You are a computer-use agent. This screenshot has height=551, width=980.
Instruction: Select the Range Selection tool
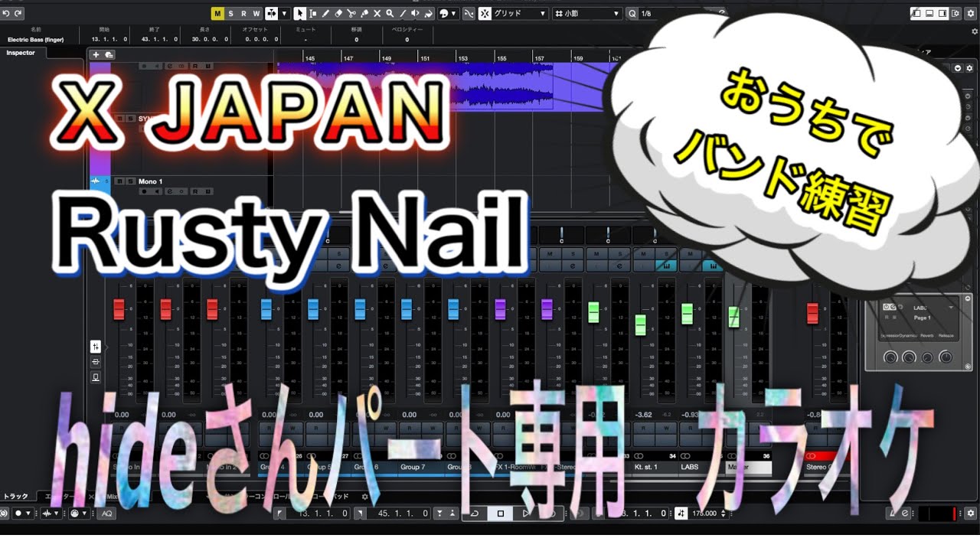pos(312,13)
